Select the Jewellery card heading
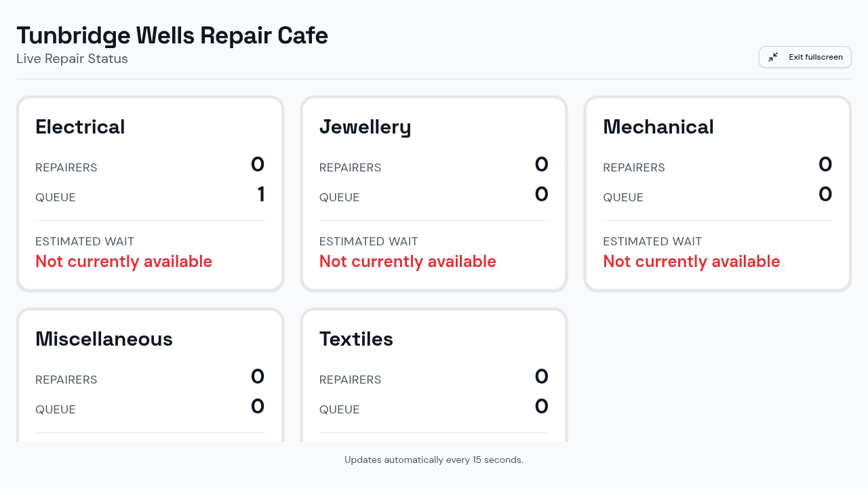The width and height of the screenshot is (868, 488). coord(366,127)
